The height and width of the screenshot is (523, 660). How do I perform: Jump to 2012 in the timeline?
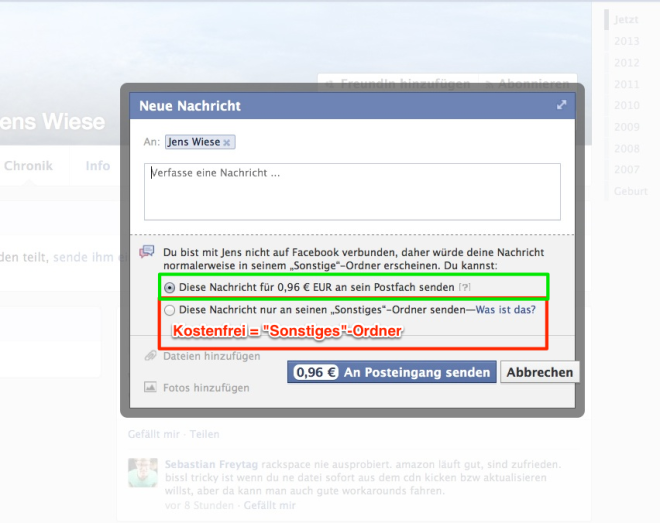626,63
